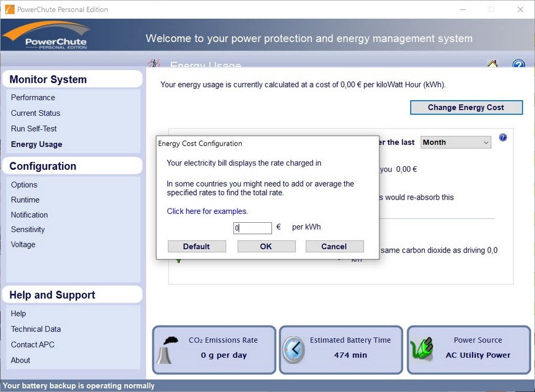Open Help in Help and Support
The image size is (535, 392).
tap(18, 313)
